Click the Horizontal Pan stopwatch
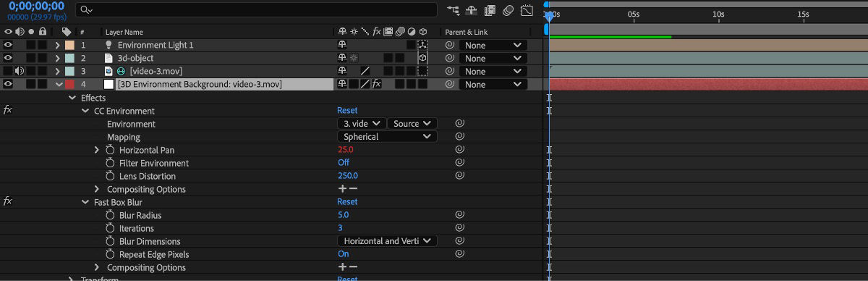This screenshot has width=868, height=281. tap(111, 150)
